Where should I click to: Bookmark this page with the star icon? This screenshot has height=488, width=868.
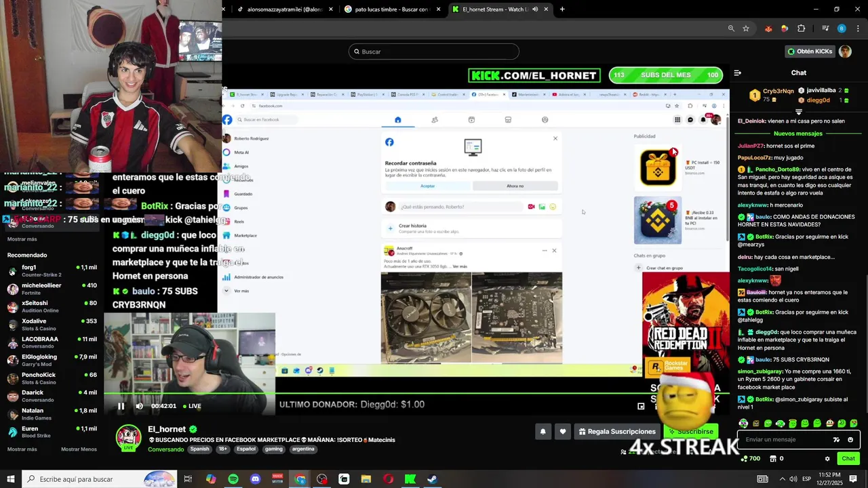coord(746,28)
